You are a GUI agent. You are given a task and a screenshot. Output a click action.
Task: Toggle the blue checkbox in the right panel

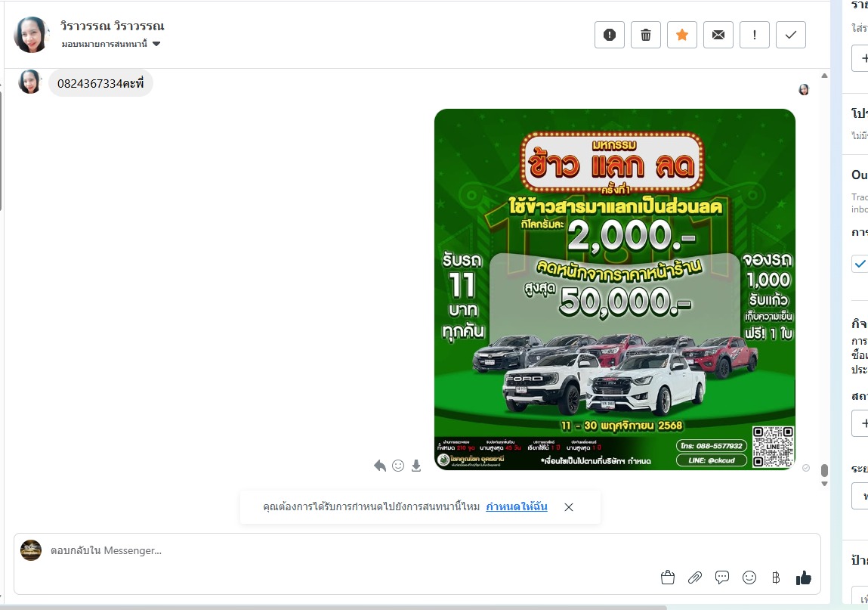pyautogui.click(x=860, y=264)
